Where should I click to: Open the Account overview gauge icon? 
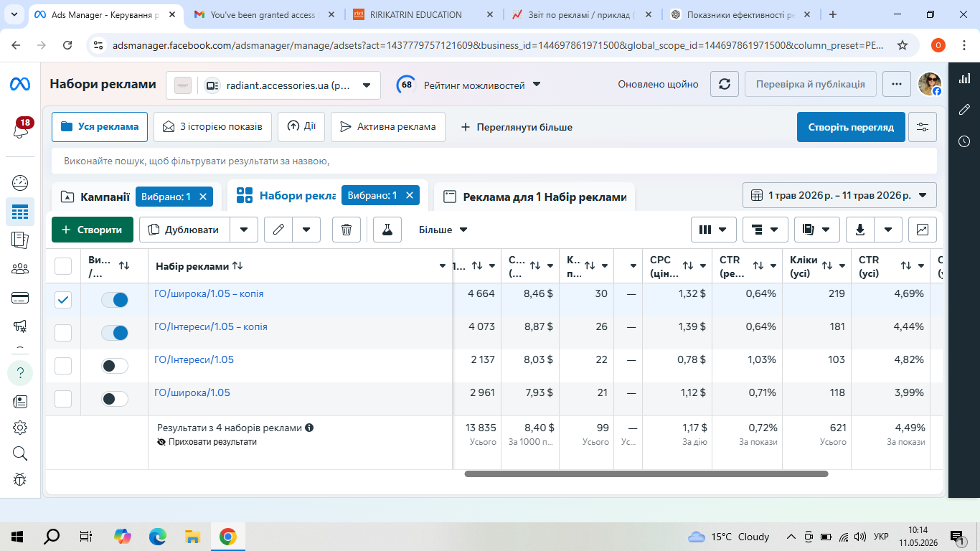[x=20, y=182]
